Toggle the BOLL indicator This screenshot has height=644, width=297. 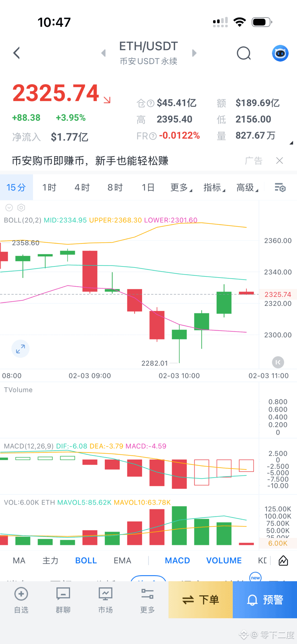tap(86, 560)
